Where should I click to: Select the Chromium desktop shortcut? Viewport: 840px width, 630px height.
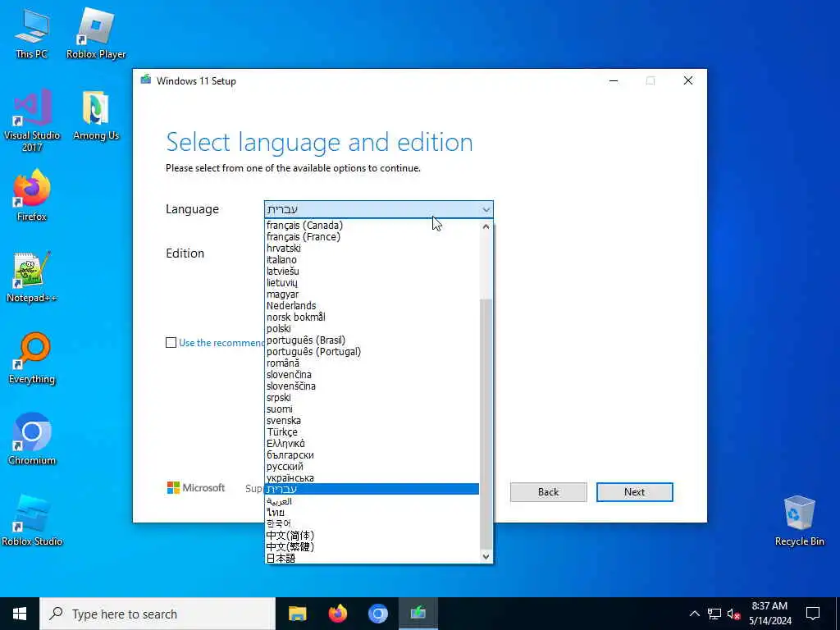coord(32,440)
